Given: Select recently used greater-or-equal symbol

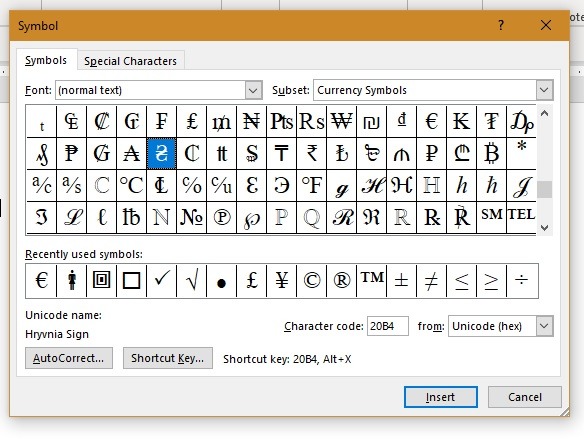Looking at the screenshot, I should pos(491,281).
